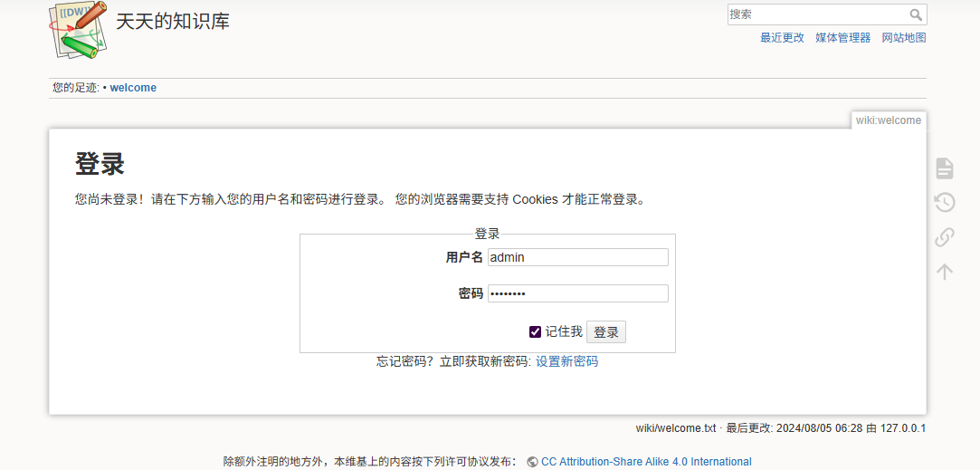The image size is (980, 470).
Task: Open old revisions history icon
Action: pyautogui.click(x=945, y=202)
